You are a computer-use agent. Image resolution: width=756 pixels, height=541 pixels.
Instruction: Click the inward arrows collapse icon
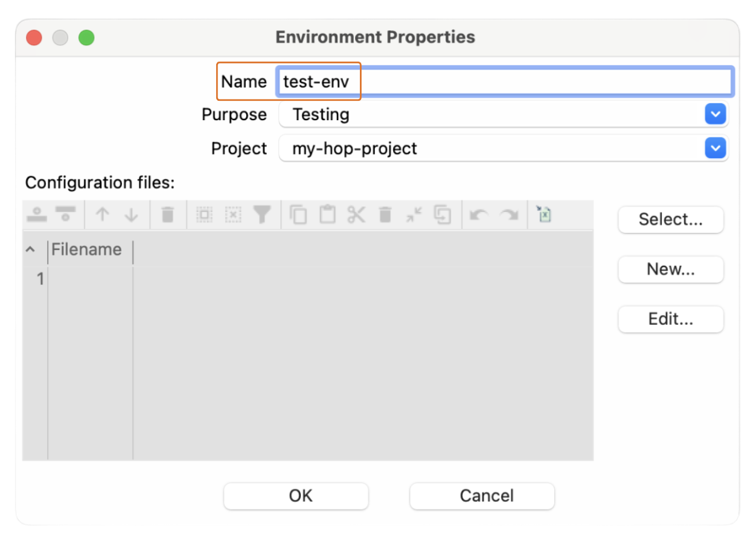[x=414, y=214]
